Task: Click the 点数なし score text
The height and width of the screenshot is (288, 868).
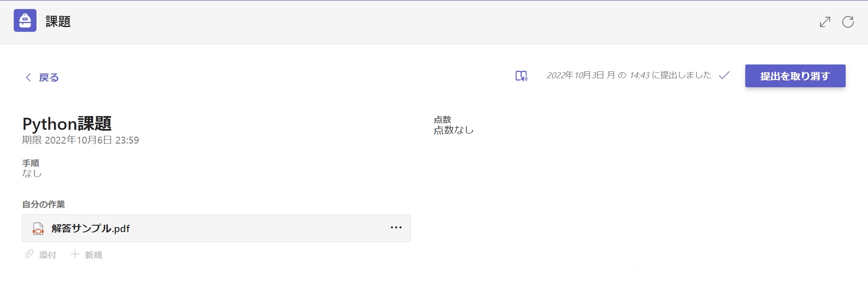Action: 454,130
